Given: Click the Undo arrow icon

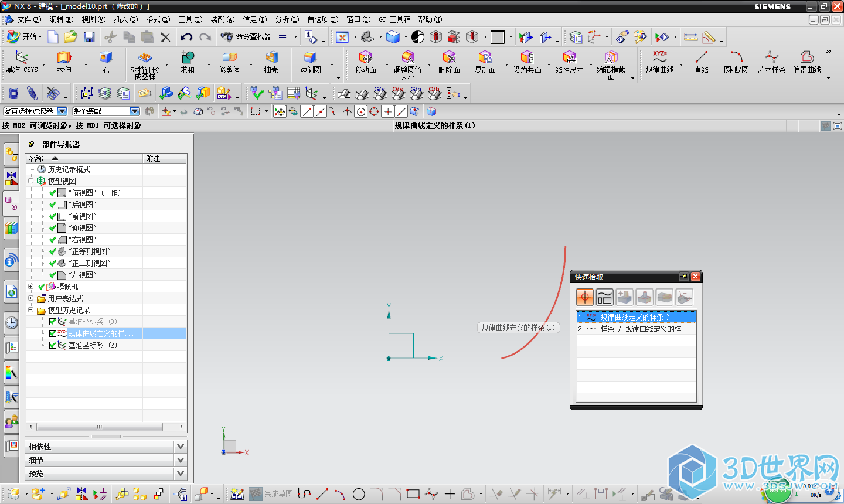Looking at the screenshot, I should click(186, 37).
